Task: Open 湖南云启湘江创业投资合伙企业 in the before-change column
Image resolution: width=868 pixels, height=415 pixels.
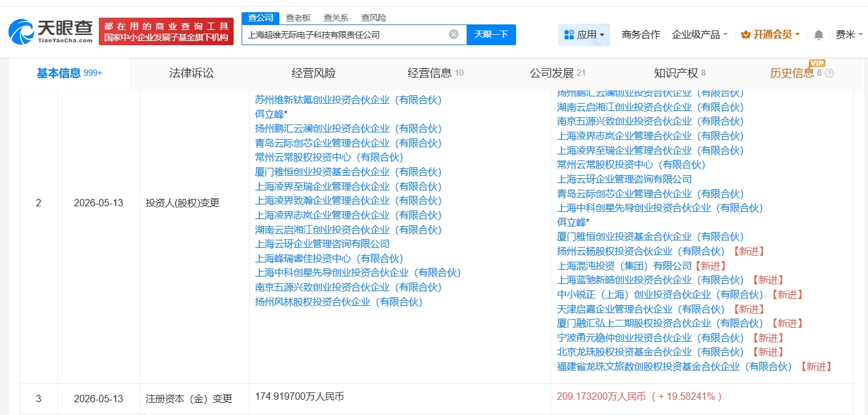Action: point(348,229)
